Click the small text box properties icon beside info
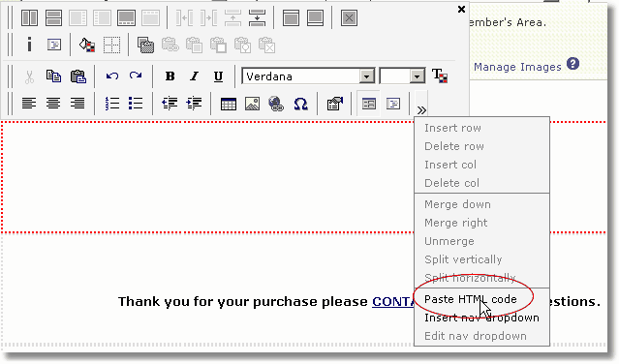 click(54, 45)
